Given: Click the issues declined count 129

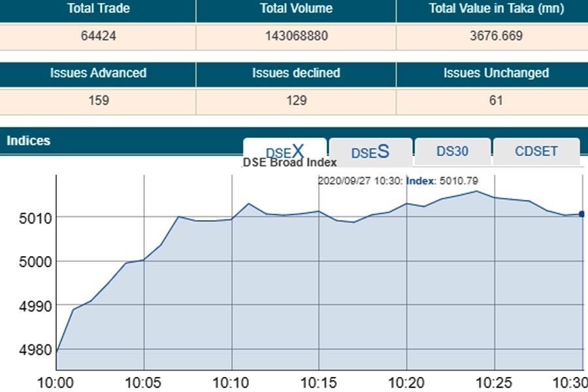Looking at the screenshot, I should click(296, 101).
